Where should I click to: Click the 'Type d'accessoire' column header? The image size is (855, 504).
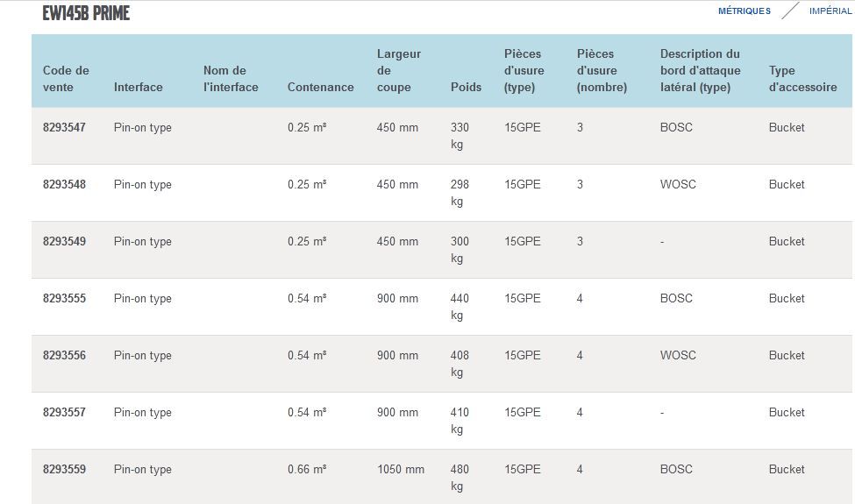pos(802,79)
